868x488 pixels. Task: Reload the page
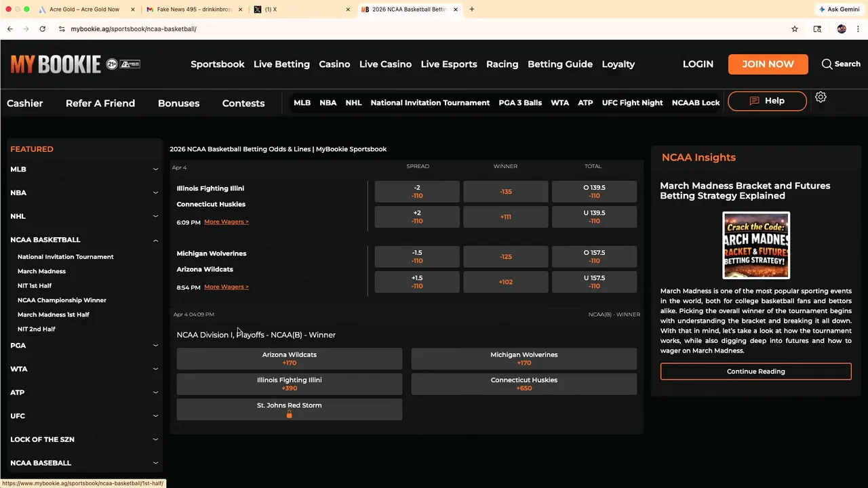pos(42,28)
